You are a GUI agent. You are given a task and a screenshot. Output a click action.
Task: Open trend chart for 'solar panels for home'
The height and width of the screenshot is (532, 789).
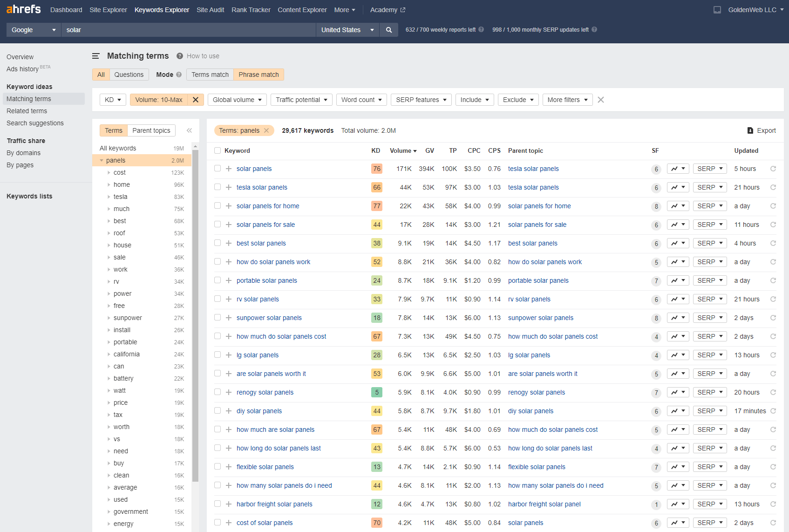[678, 206]
